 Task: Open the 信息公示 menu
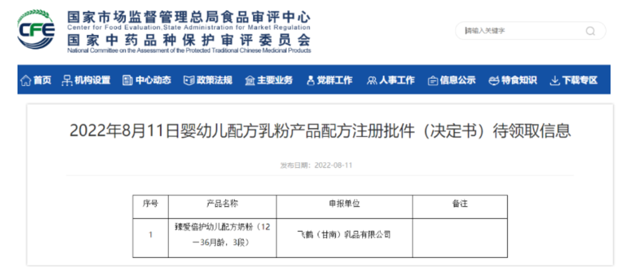point(457,80)
